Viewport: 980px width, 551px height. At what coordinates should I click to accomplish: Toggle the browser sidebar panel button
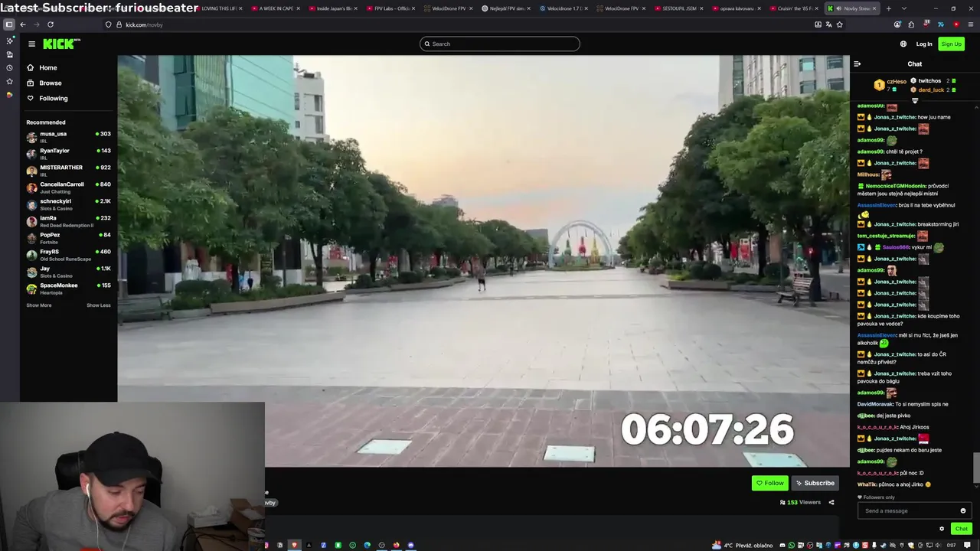[x=9, y=24]
